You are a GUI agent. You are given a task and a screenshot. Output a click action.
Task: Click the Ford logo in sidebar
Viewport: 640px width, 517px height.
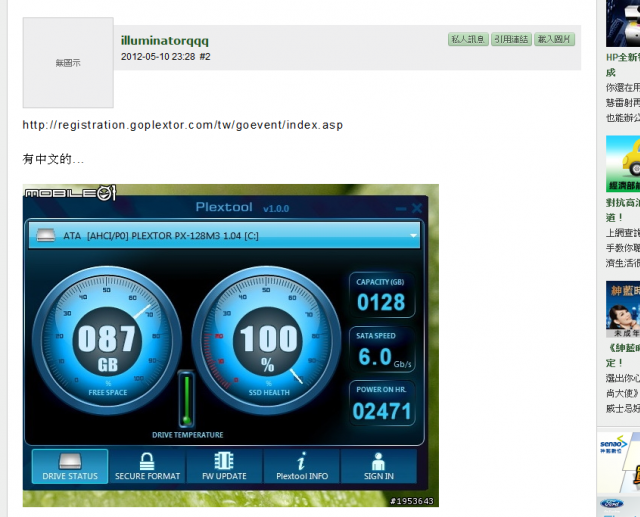[612, 504]
